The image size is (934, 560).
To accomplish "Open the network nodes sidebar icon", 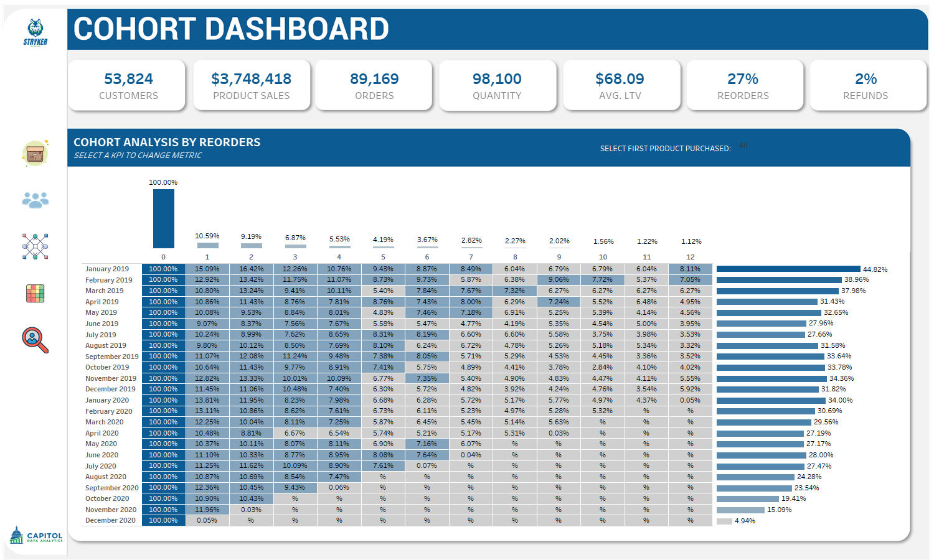I will (35, 246).
